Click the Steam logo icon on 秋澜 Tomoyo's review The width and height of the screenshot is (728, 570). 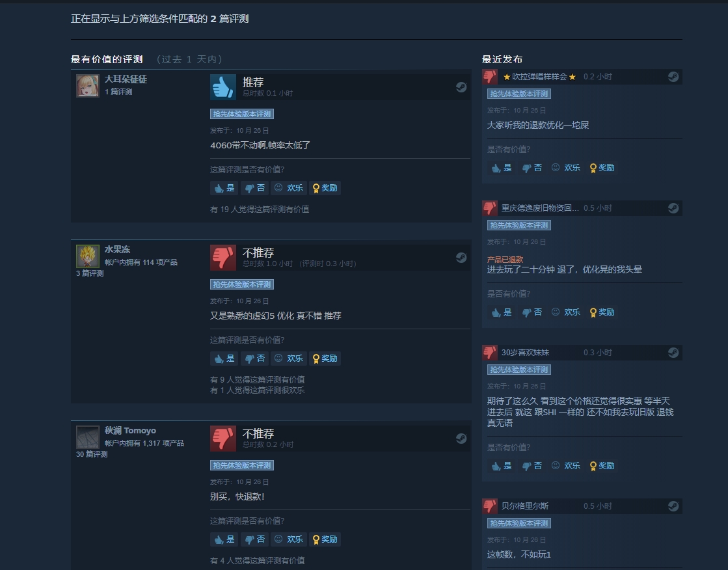tap(461, 438)
